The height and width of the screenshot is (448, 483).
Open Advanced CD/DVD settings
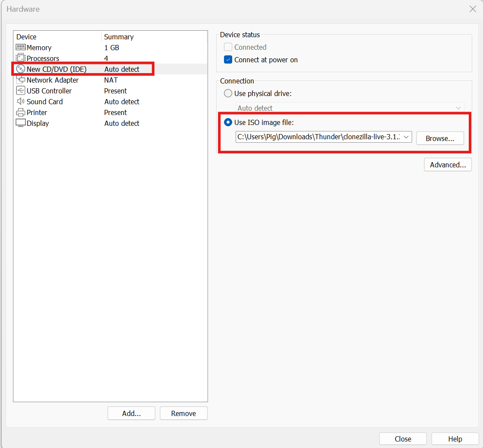pos(448,165)
